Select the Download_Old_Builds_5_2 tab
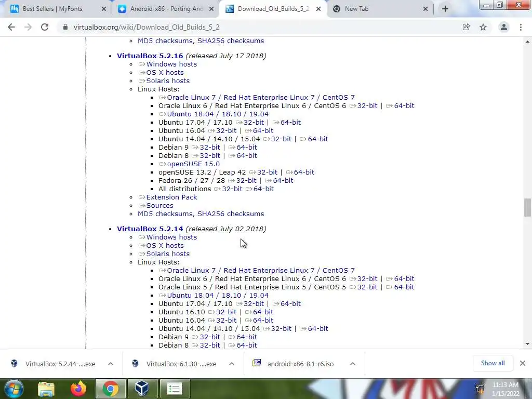Viewport: 532px width, 399px height. (273, 9)
